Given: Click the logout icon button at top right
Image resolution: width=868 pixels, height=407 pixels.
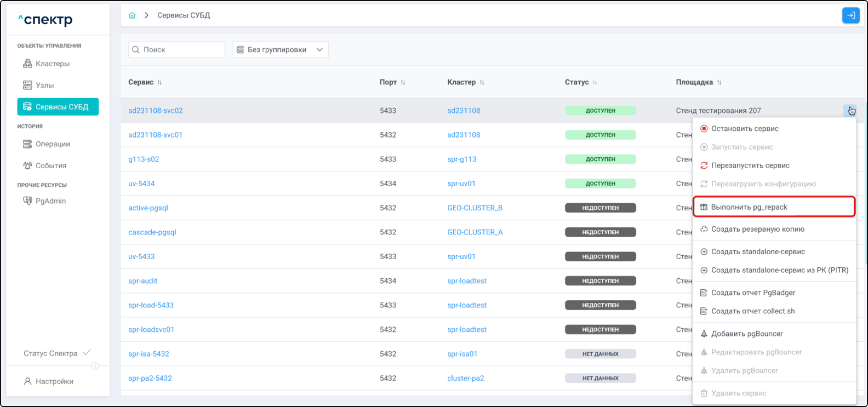Looking at the screenshot, I should coord(850,15).
